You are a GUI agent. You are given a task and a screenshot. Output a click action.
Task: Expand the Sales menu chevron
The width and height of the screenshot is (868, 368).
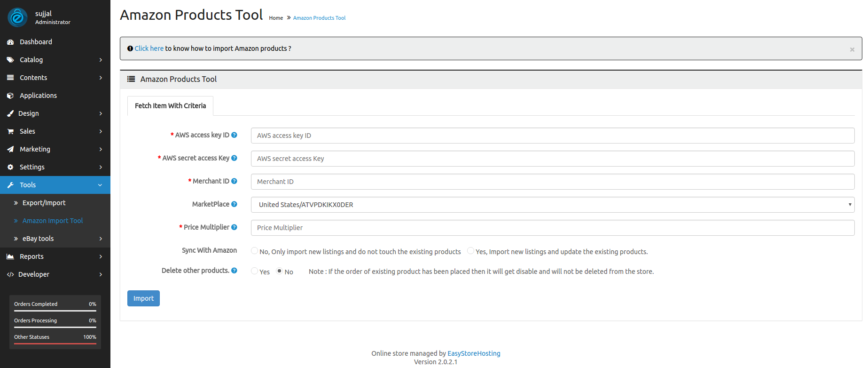click(x=101, y=131)
